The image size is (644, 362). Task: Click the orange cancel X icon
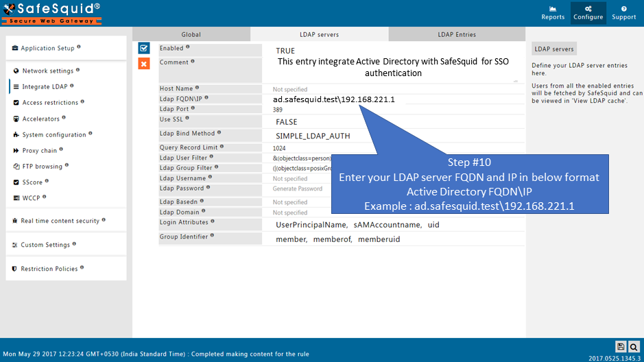[x=144, y=64]
